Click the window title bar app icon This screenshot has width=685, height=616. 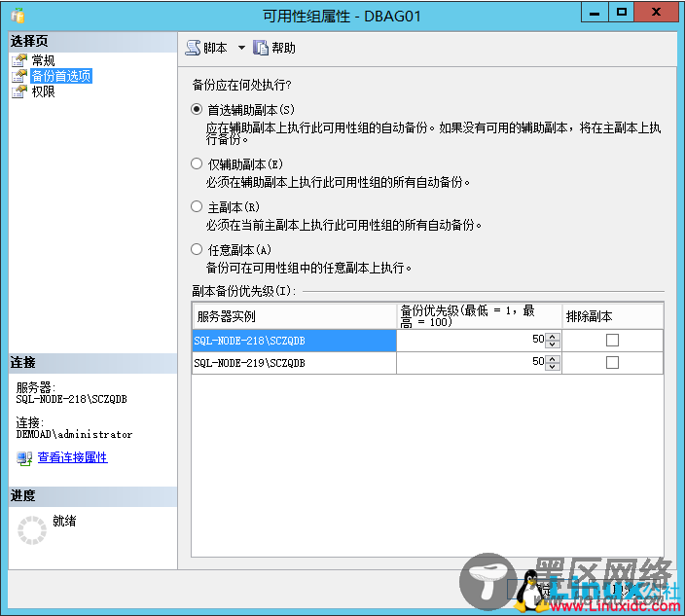pos(18,16)
